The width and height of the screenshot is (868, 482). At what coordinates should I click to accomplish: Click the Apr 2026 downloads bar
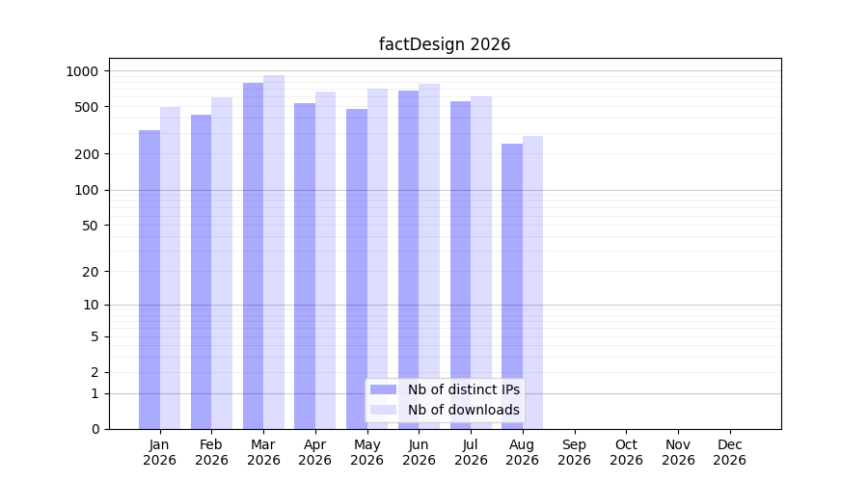point(326,260)
